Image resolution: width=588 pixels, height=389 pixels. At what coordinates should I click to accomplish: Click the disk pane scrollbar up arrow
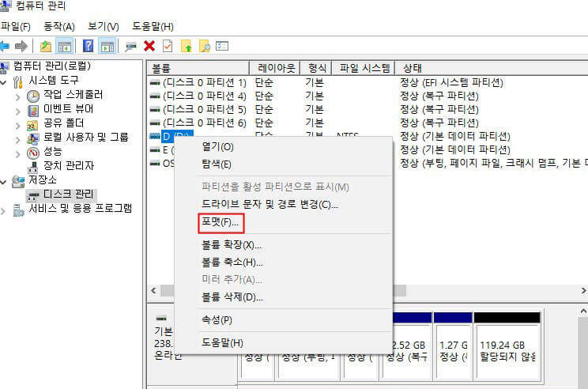(x=583, y=311)
